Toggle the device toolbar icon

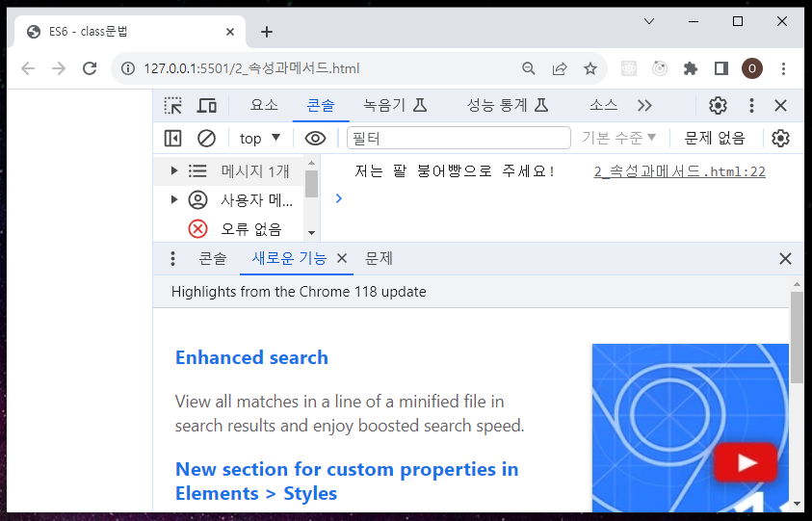tap(207, 106)
